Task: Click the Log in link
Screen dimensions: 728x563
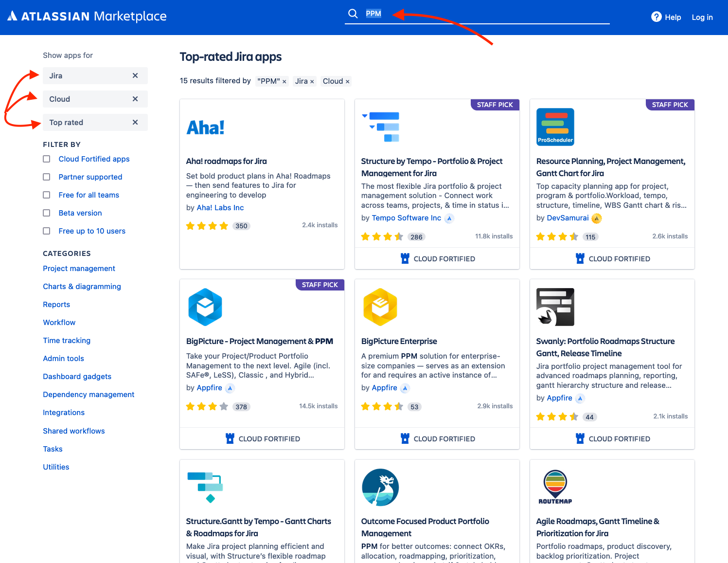Action: pos(702,17)
